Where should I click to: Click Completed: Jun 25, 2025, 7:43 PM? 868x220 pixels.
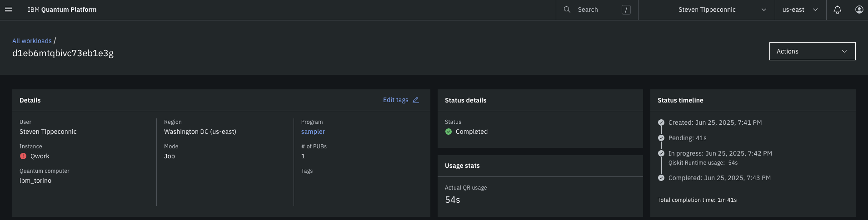pos(719,178)
